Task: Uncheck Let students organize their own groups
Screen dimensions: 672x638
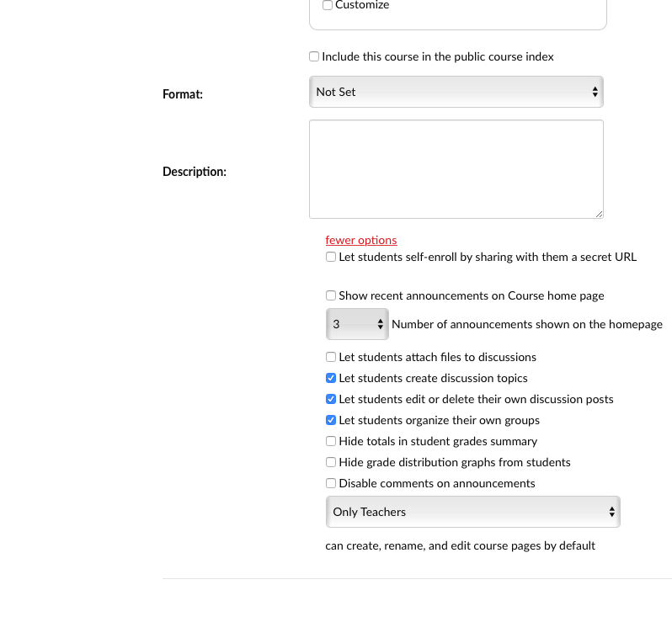Action: point(331,420)
